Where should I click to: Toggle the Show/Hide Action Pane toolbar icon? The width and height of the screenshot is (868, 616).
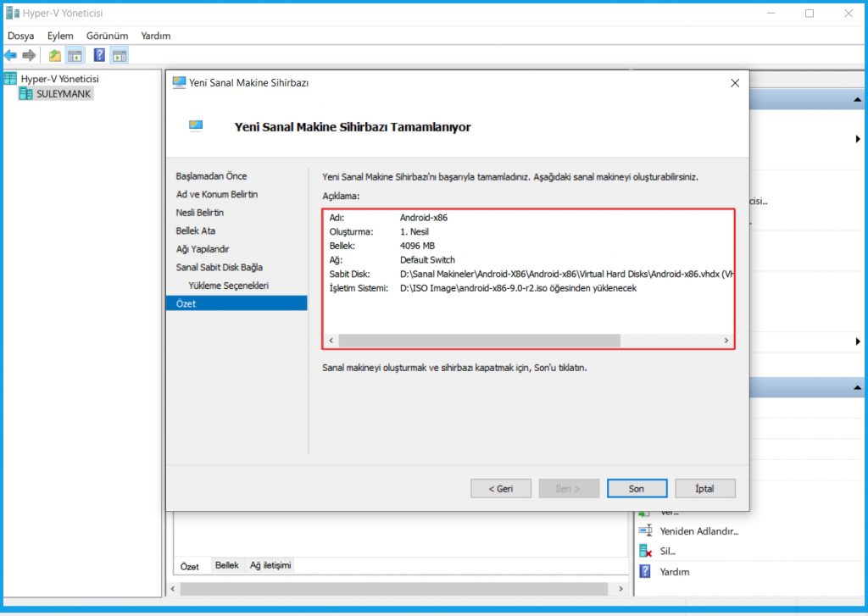tap(120, 55)
